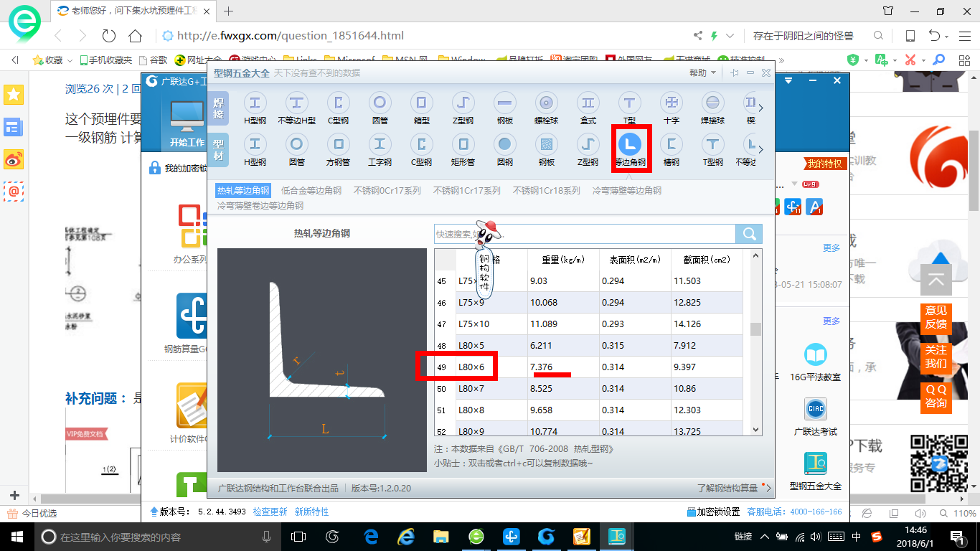The width and height of the screenshot is (980, 551).
Task: Click the quick search magnifier button
Action: [x=749, y=234]
